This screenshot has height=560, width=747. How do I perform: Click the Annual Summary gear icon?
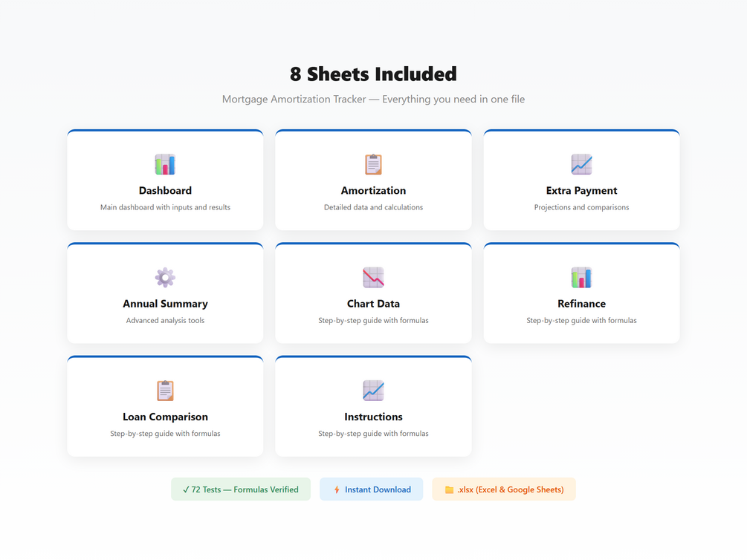[165, 277]
